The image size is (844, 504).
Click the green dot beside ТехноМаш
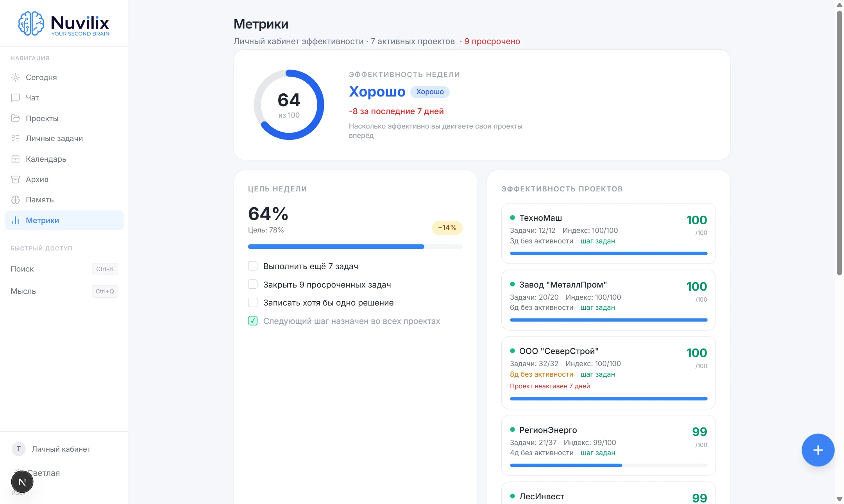point(512,218)
